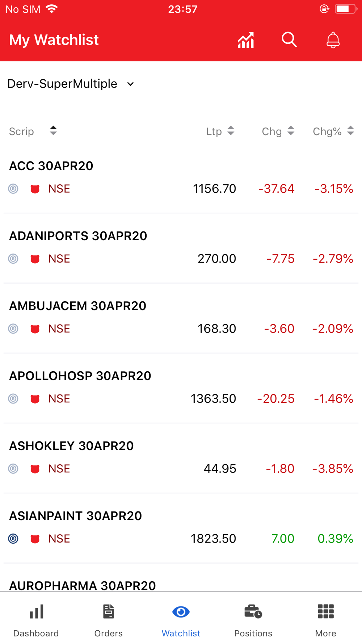The height and width of the screenshot is (644, 362).
Task: Tap the search magnifier icon
Action: 289,40
